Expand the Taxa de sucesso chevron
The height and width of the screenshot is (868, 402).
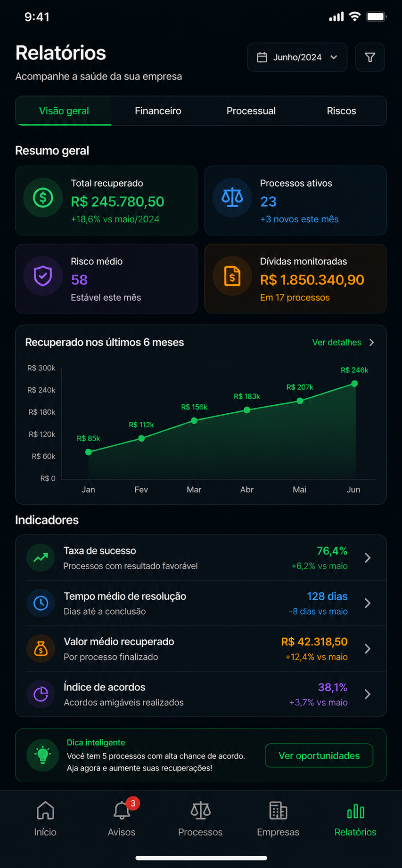pyautogui.click(x=368, y=558)
